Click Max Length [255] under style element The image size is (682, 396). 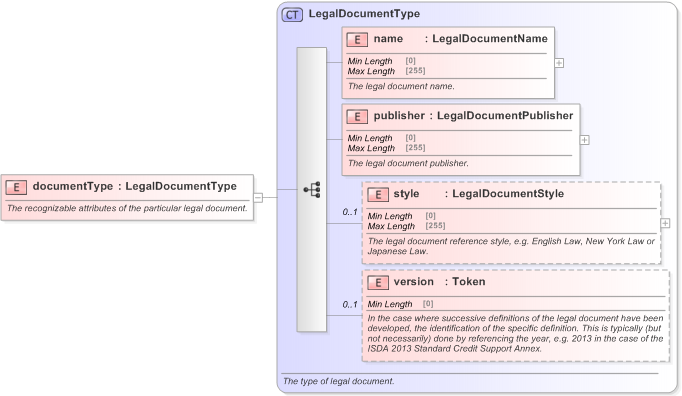tap(406, 226)
